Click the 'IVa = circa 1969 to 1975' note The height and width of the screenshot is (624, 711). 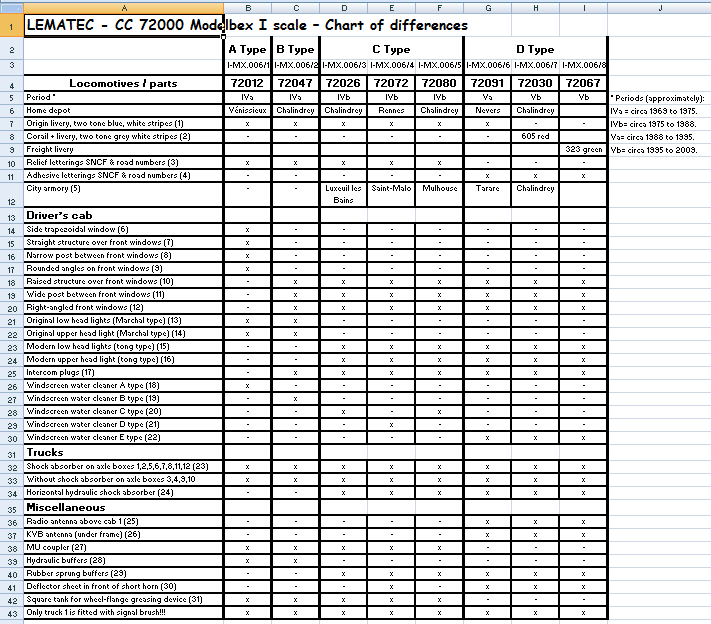click(653, 111)
